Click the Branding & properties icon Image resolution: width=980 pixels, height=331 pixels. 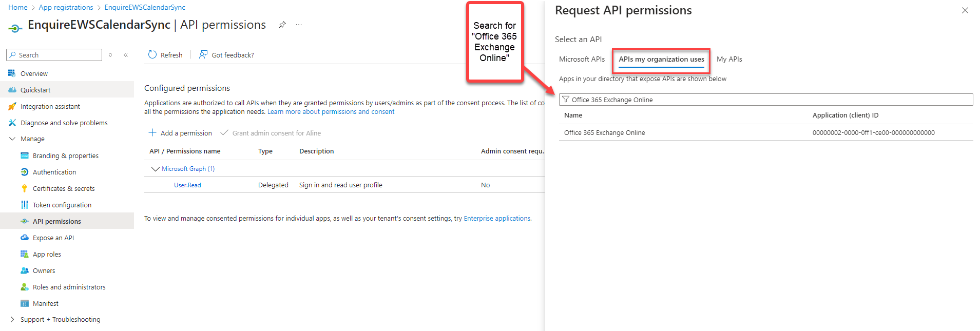[24, 155]
